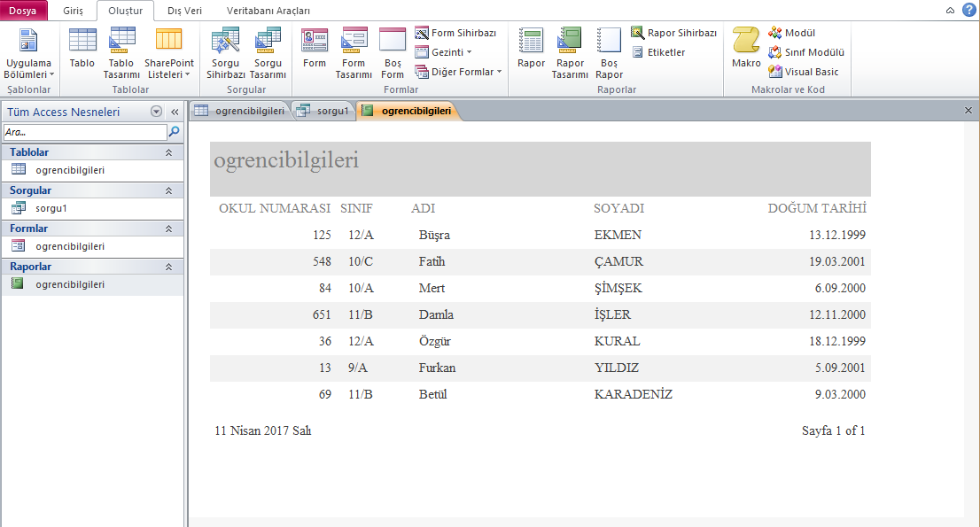Click the SOYADI column header

(618, 208)
